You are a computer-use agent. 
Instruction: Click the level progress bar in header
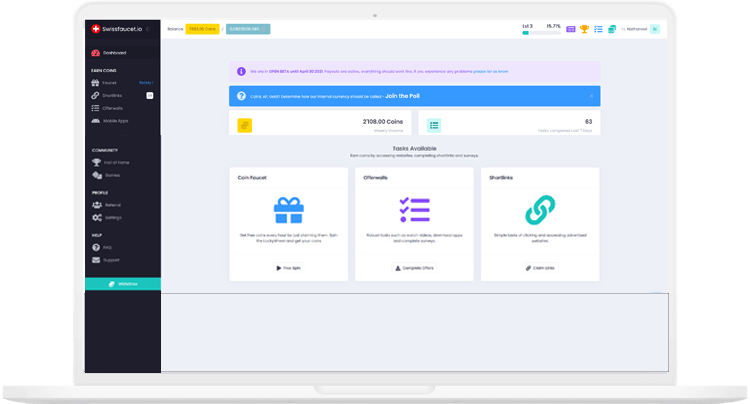540,33
